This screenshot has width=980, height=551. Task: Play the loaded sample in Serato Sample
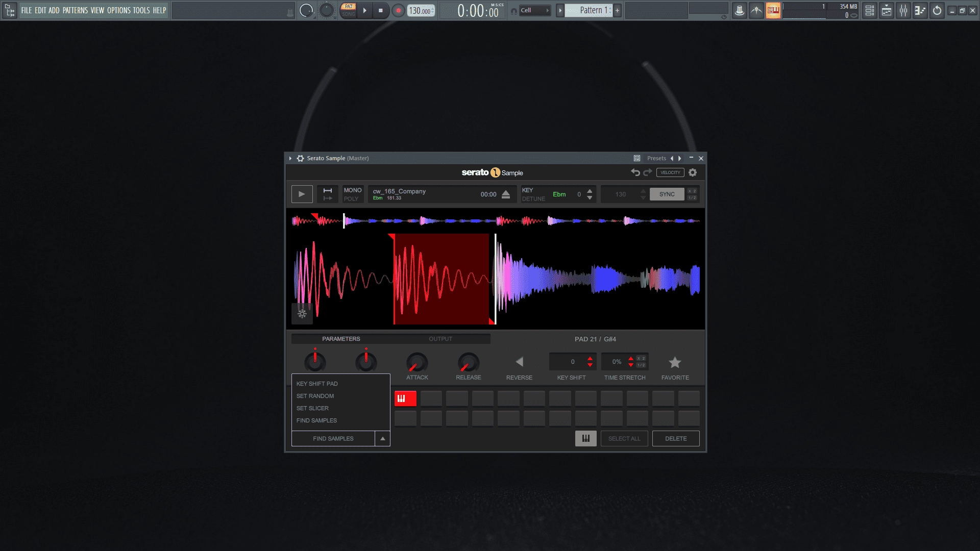302,194
